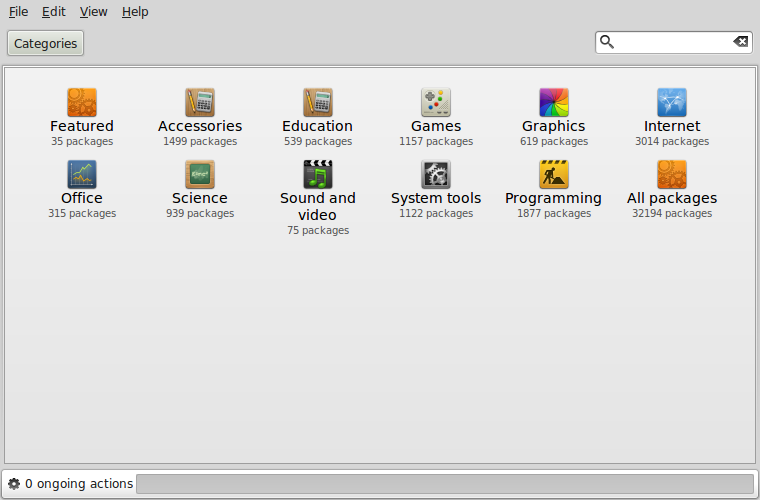The image size is (760, 500).
Task: Open the Programming category icon
Action: [553, 174]
